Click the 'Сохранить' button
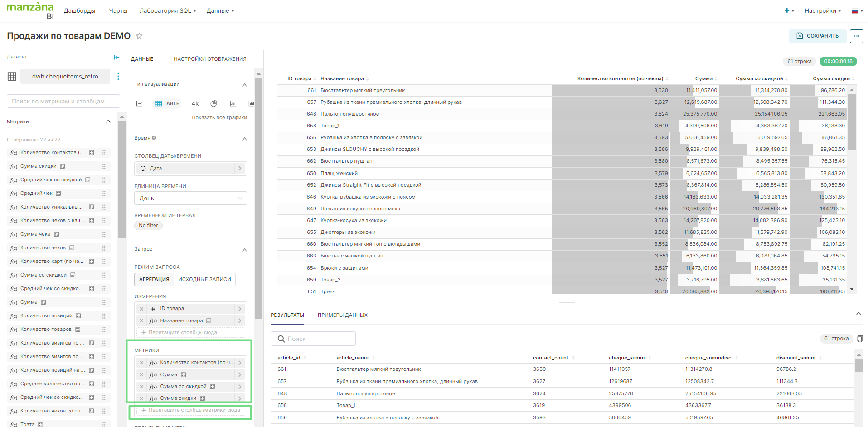 pos(817,36)
